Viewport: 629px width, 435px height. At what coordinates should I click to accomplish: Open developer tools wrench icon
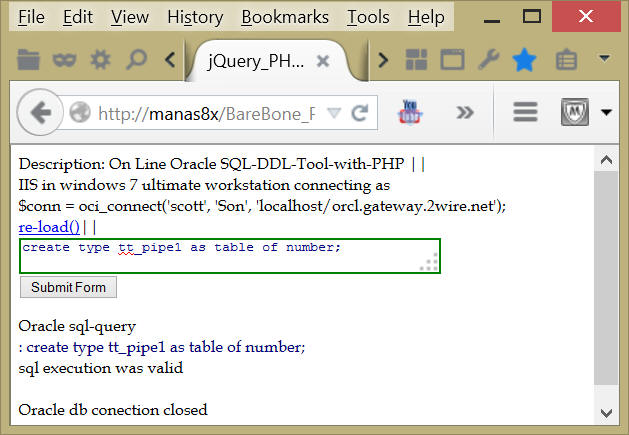488,60
